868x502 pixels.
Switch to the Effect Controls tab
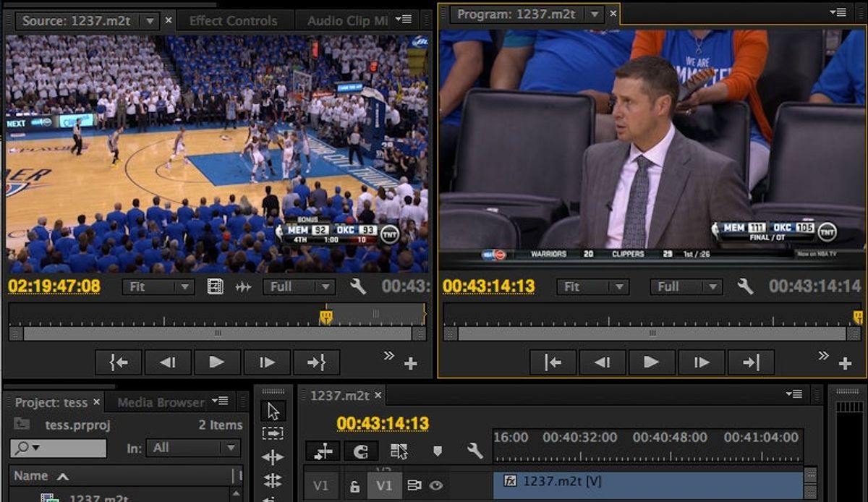tap(233, 20)
